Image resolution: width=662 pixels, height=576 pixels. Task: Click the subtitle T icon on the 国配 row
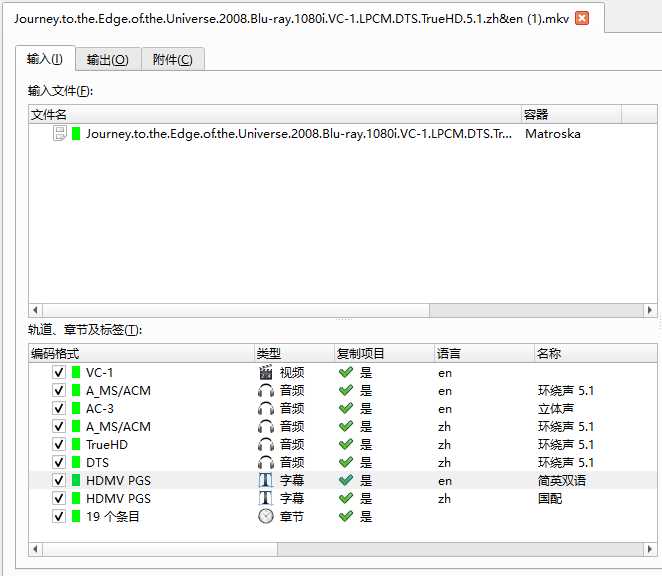(266, 498)
